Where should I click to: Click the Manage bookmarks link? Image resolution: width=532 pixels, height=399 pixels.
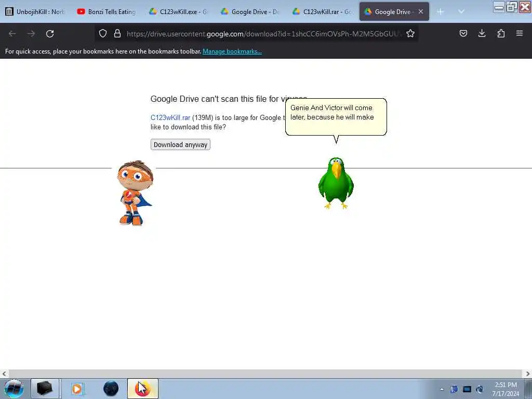pos(232,51)
